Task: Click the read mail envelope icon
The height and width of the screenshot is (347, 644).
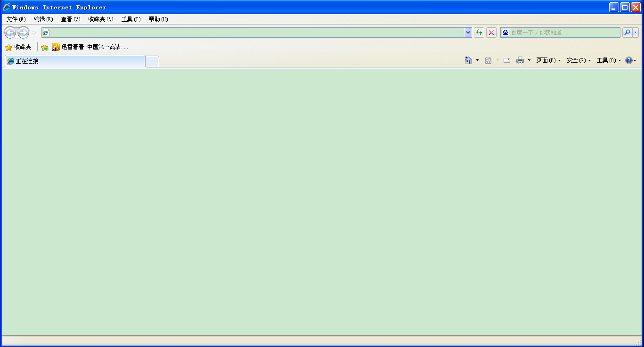Action: (x=507, y=60)
